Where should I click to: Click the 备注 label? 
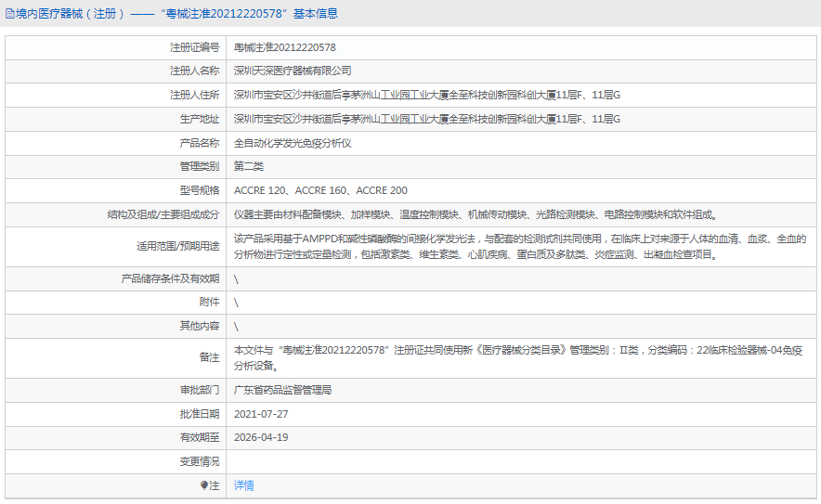click(210, 358)
